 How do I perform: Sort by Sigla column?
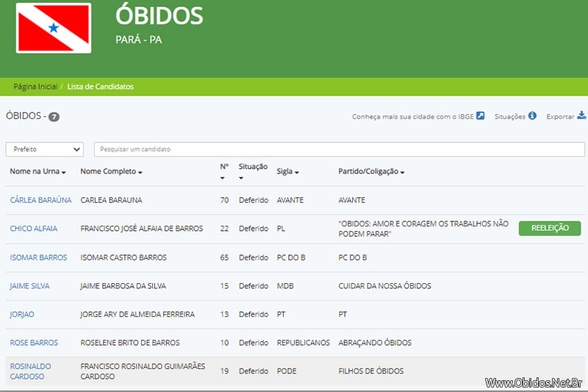coord(287,171)
